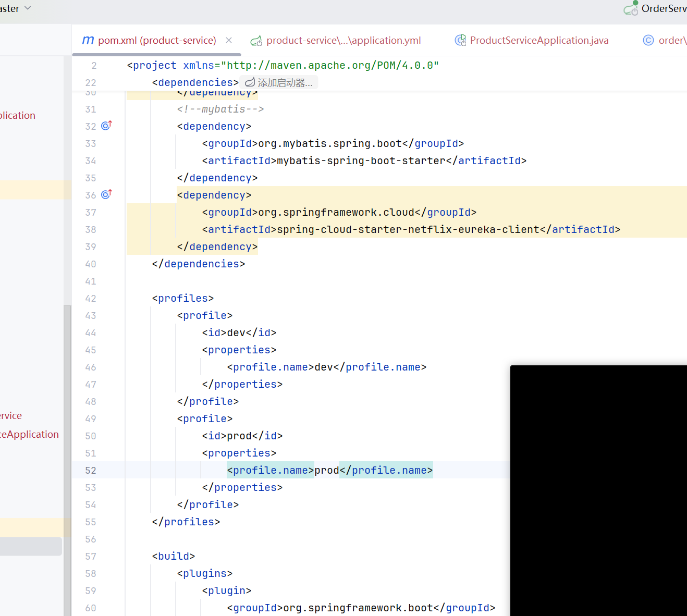Click mybatis-spring-boot-starter artifactId text
This screenshot has height=616, width=687.
361,161
